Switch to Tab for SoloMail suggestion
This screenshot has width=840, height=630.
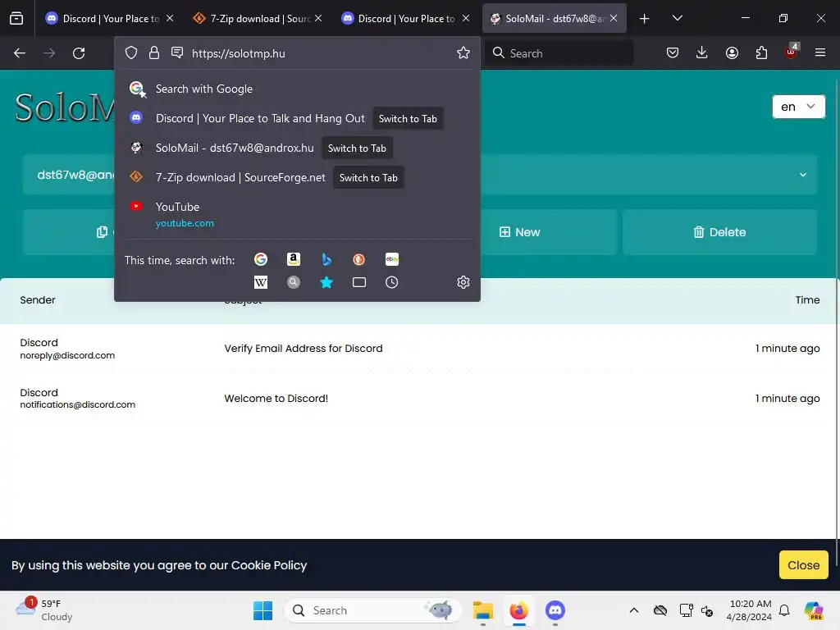pos(357,148)
